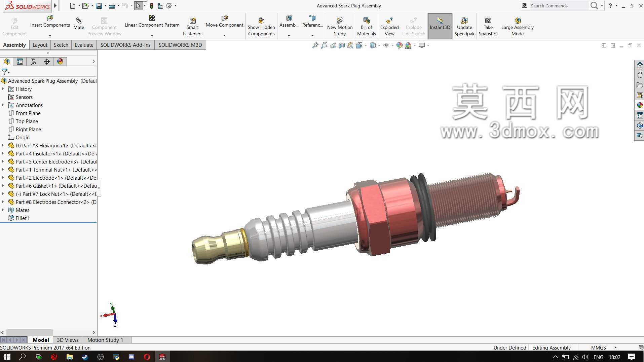Expand the Mates folder

coord(3,210)
